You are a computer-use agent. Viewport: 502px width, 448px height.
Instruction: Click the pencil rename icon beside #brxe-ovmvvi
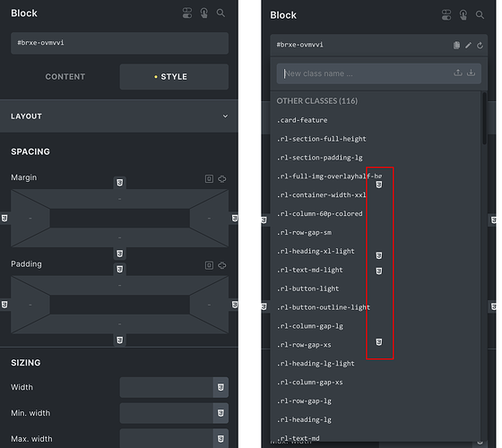(x=468, y=45)
